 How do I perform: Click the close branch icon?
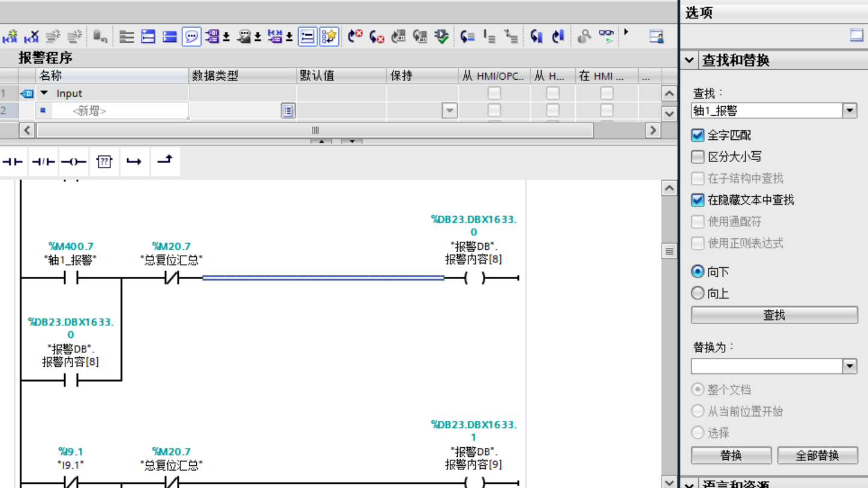pos(165,160)
